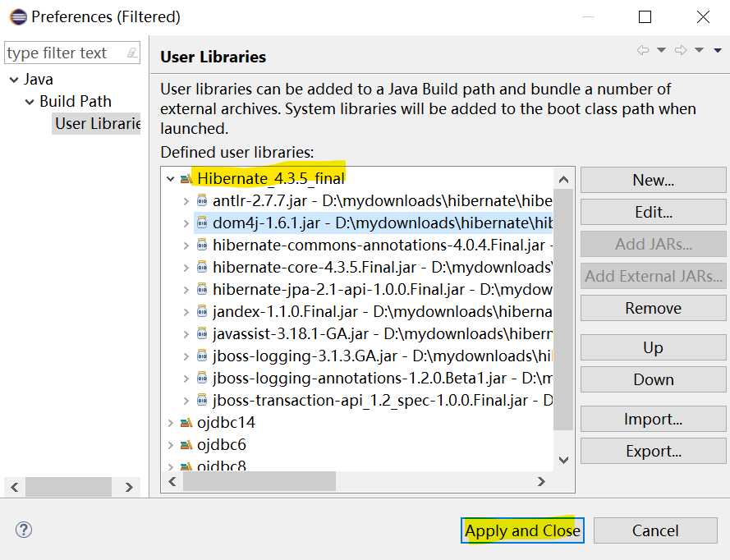Move the selection with the Up button
The width and height of the screenshot is (730, 560).
tap(653, 347)
